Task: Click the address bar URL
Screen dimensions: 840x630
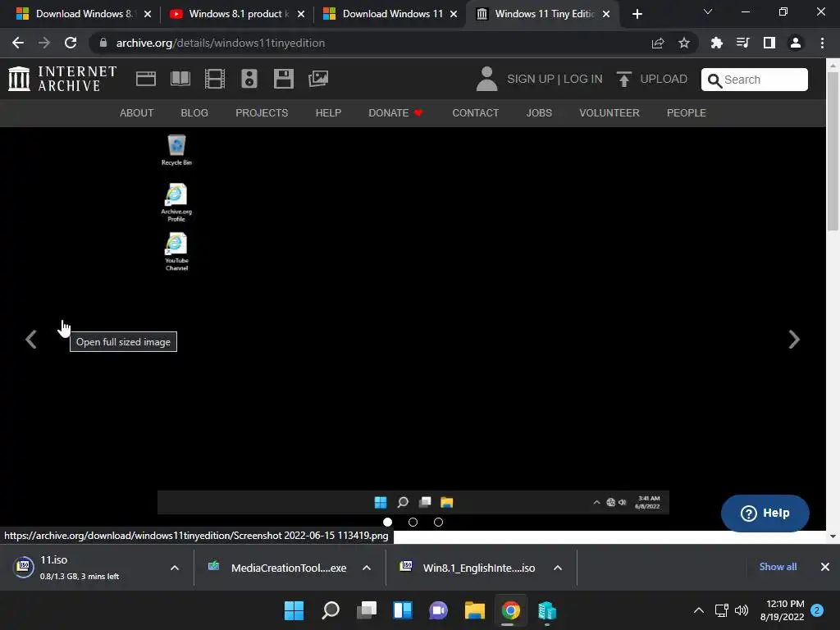Action: [220, 43]
